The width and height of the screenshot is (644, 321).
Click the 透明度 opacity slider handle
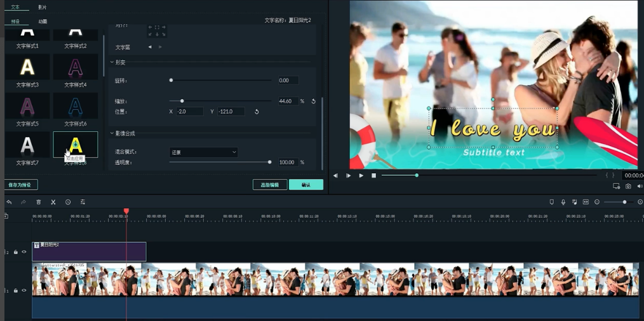[270, 162]
